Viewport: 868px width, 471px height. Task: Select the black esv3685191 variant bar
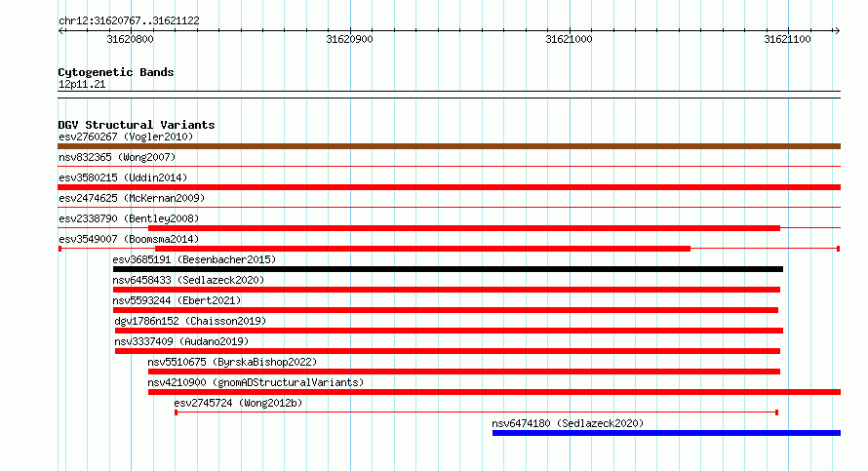[x=448, y=269]
